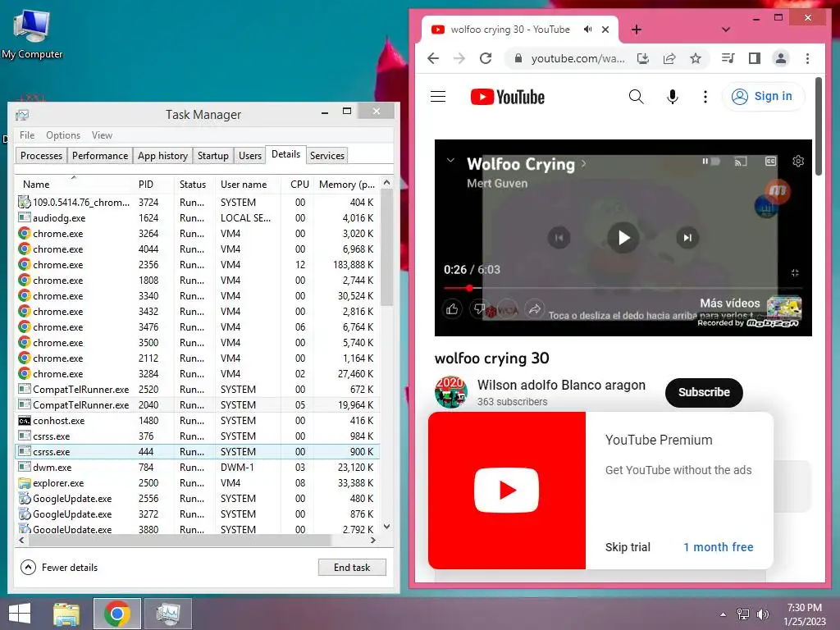Collapse Task Manager with Fewer details
Image resolution: width=840 pixels, height=630 pixels.
click(x=59, y=568)
